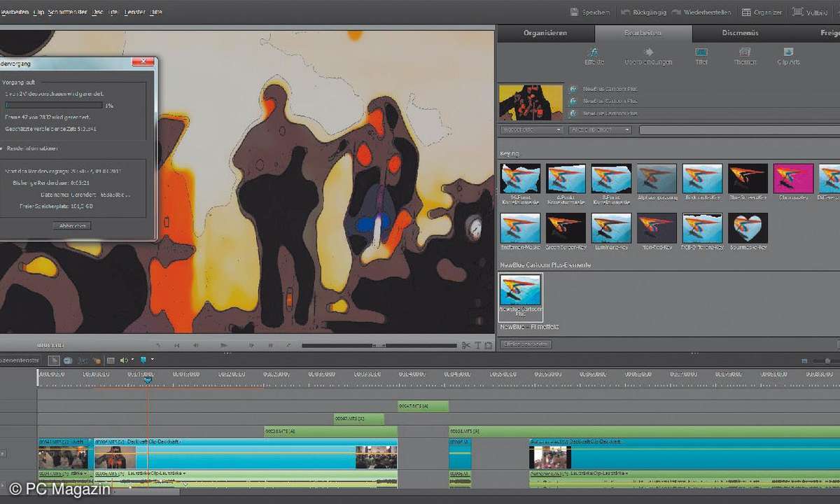Viewport: 840px width, 504px height.
Task: Switch to the Szenenfenster view button
Action: (21, 360)
